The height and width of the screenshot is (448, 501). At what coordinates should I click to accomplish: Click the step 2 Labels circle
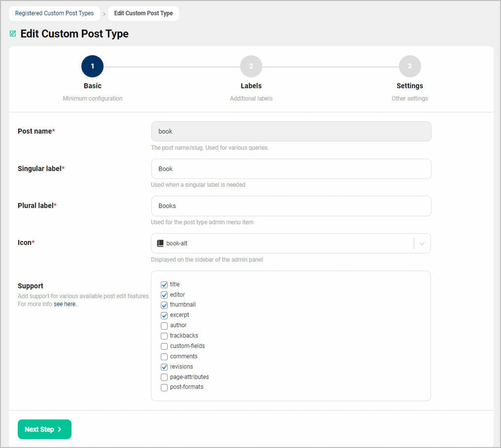[x=251, y=66]
